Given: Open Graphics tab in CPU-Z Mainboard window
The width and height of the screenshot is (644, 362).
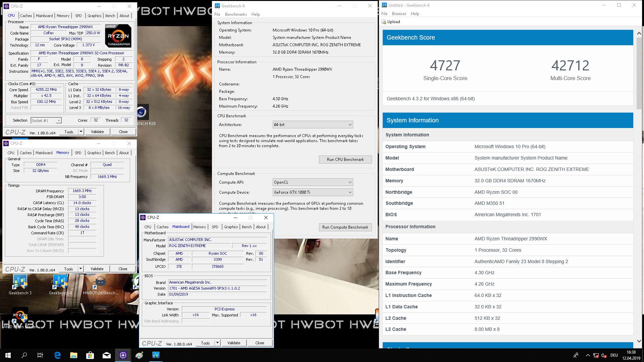Looking at the screenshot, I should 231,227.
